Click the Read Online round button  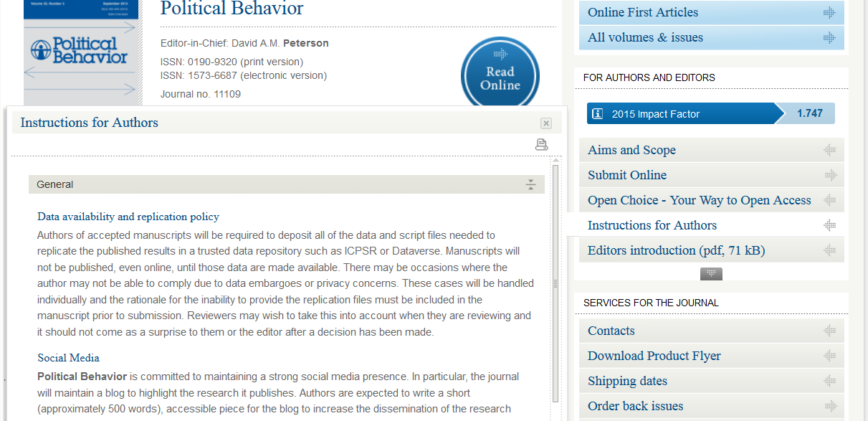click(500, 77)
